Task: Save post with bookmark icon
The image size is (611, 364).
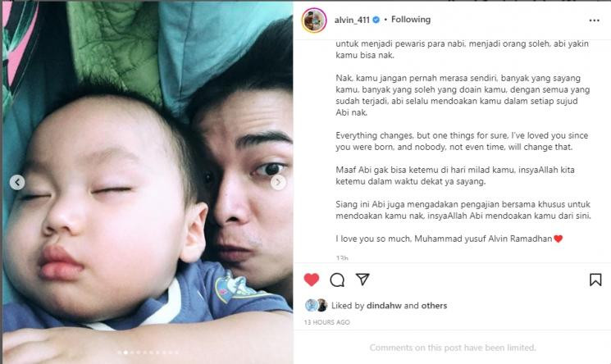Action: coord(595,280)
